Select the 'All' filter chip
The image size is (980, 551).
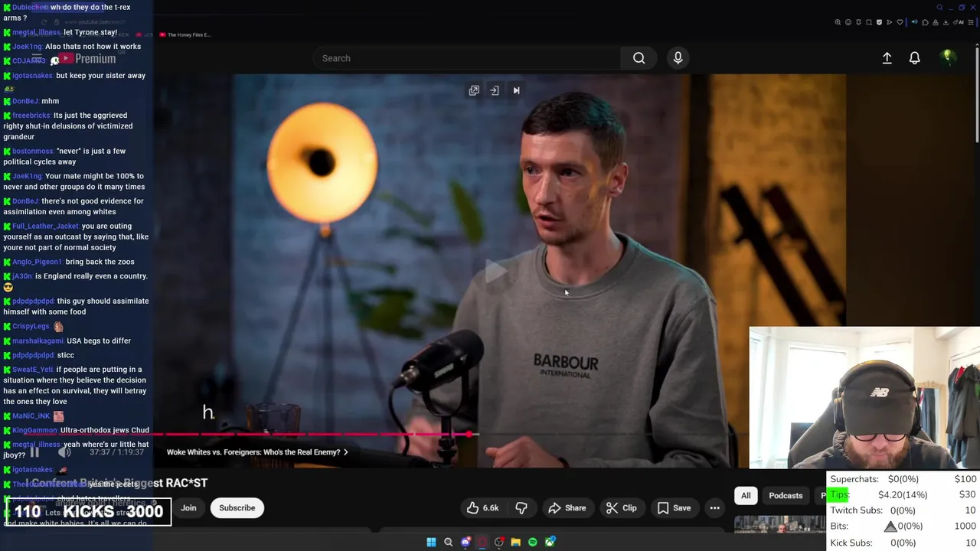[746, 495]
